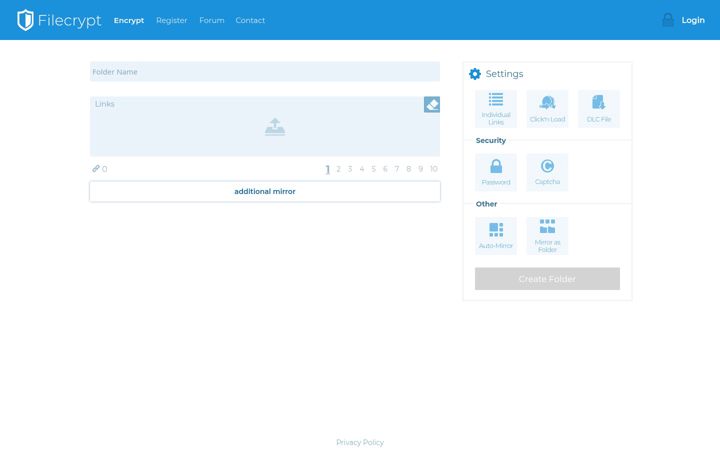This screenshot has width=720, height=450.
Task: Click the Settings gear icon
Action: pos(475,74)
